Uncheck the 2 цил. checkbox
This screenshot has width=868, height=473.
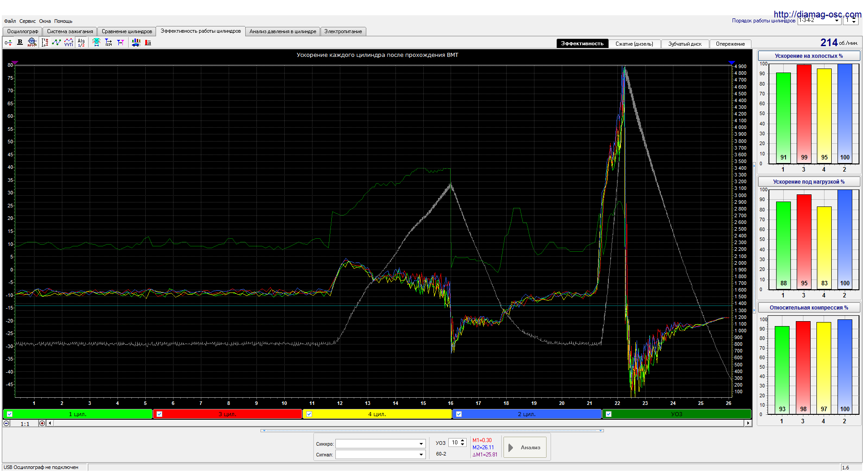(459, 414)
